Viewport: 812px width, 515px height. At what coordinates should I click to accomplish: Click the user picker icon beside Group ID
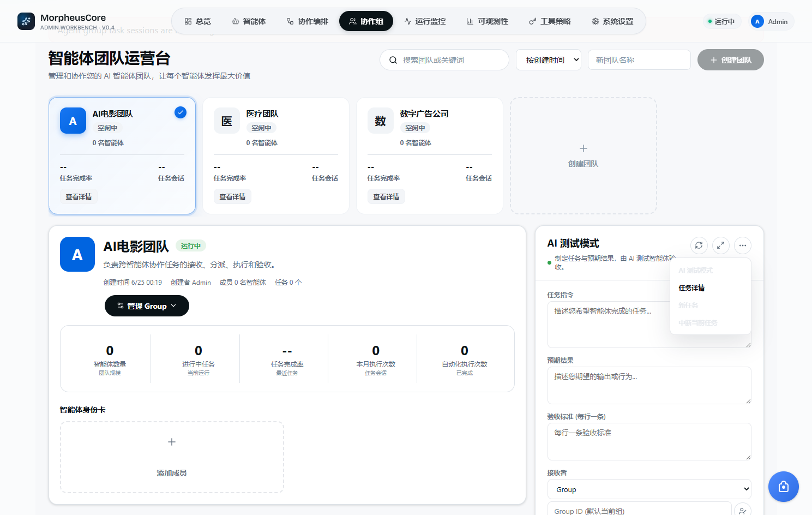743,510
